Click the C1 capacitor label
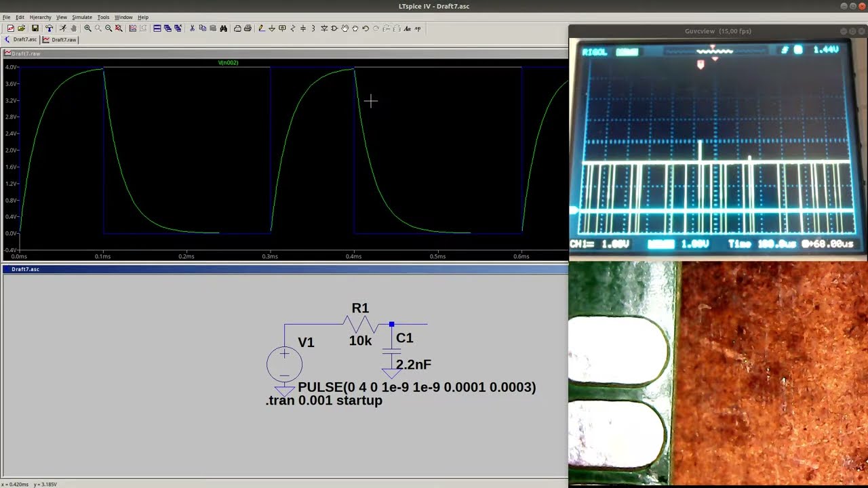Screen dimensions: 868x488 click(405, 338)
